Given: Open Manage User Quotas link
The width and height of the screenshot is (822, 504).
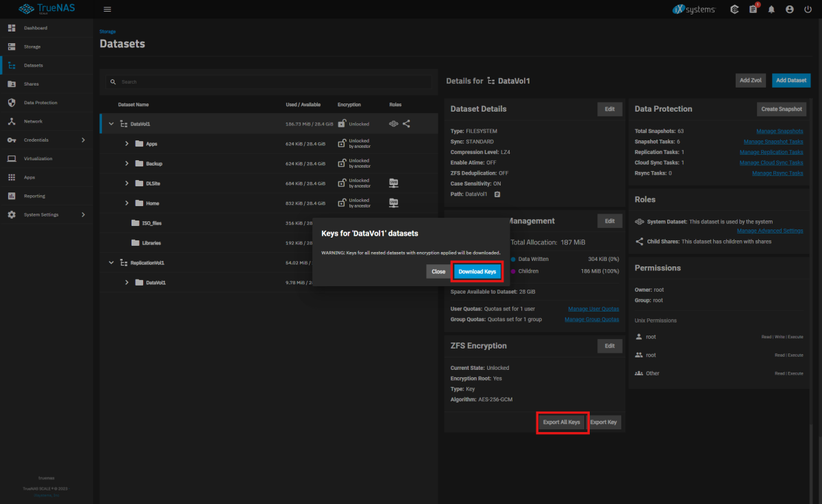Looking at the screenshot, I should tap(593, 309).
